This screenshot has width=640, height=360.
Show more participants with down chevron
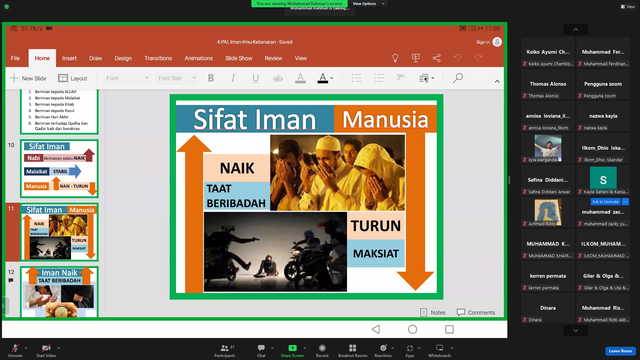(x=576, y=331)
